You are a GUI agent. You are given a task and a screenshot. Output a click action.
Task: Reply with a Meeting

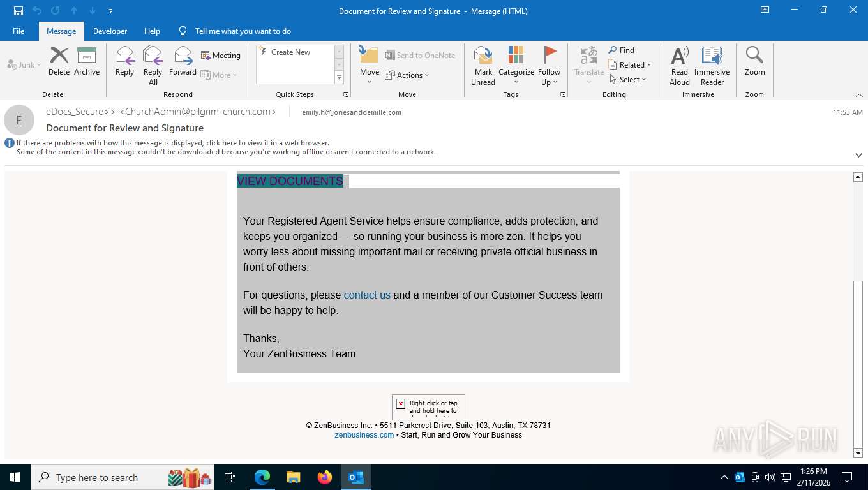(x=221, y=56)
